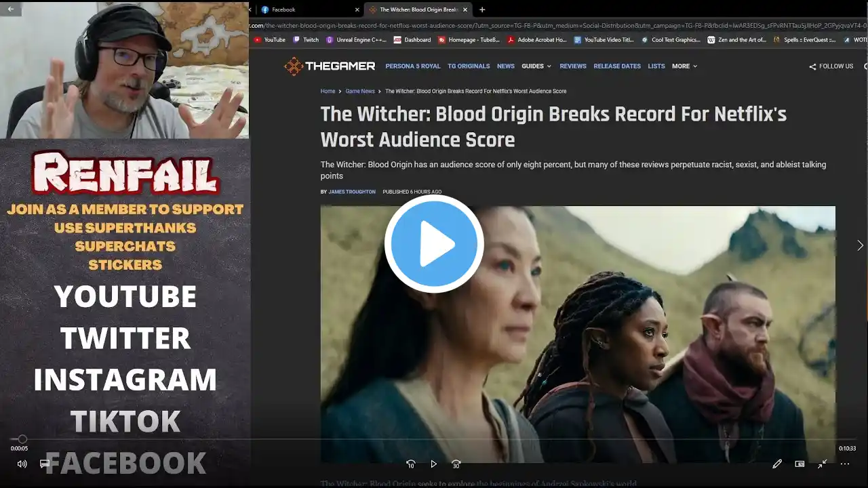The image size is (868, 488).
Task: Expand the More dropdown menu
Action: click(x=684, y=66)
